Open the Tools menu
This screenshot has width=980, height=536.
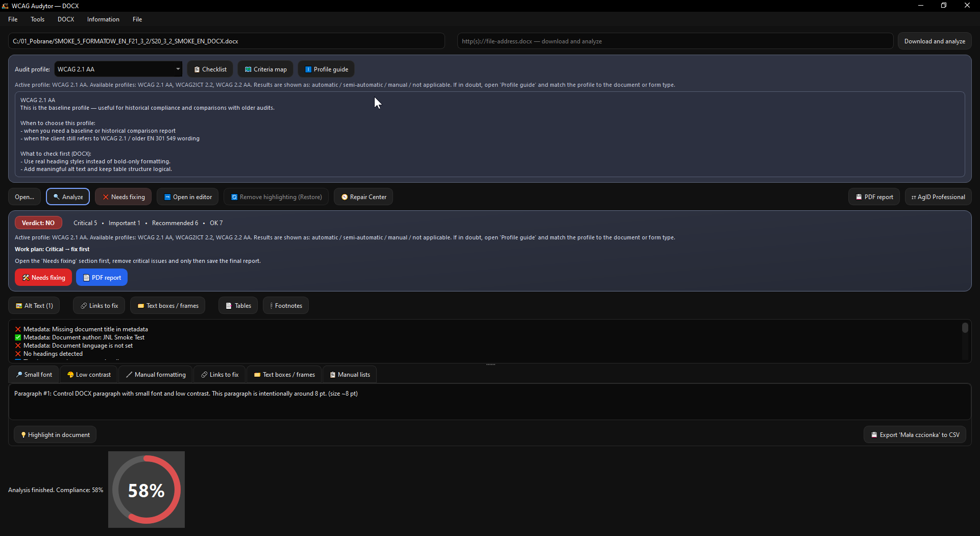pos(37,19)
